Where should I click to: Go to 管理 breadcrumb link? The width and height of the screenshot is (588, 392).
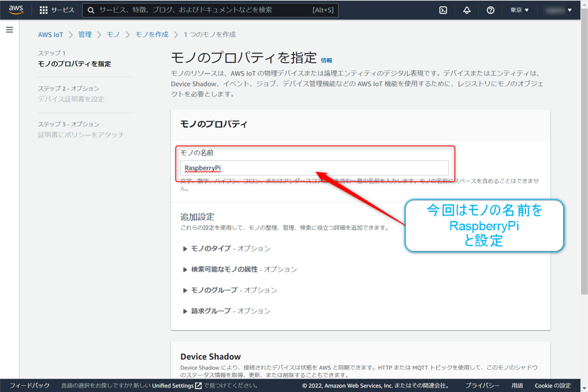click(x=85, y=35)
